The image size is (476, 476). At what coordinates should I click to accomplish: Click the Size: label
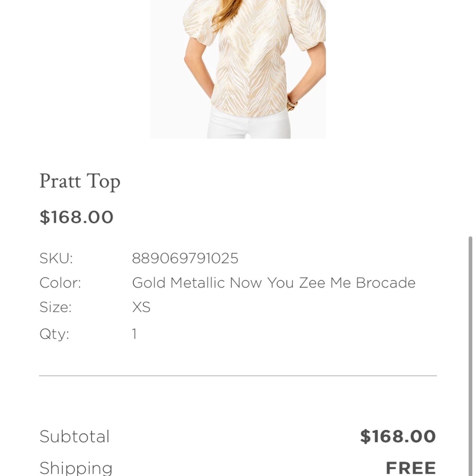[55, 307]
